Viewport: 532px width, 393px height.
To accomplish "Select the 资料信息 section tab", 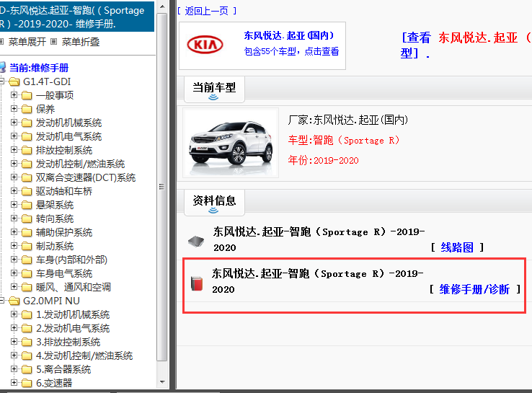I will [x=214, y=203].
